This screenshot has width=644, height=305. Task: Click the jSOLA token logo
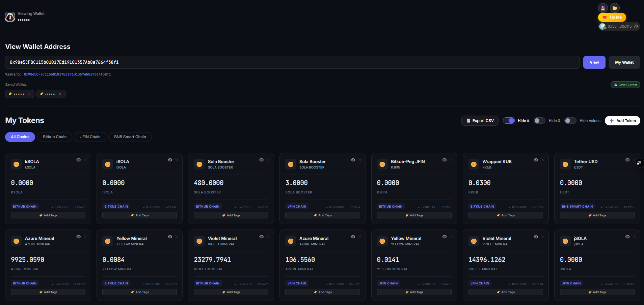point(565,241)
